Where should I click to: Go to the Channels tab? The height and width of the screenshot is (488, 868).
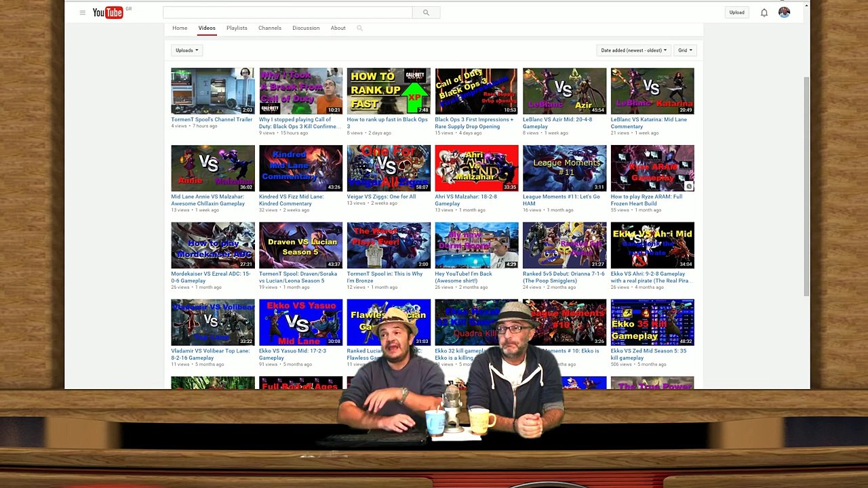[270, 28]
